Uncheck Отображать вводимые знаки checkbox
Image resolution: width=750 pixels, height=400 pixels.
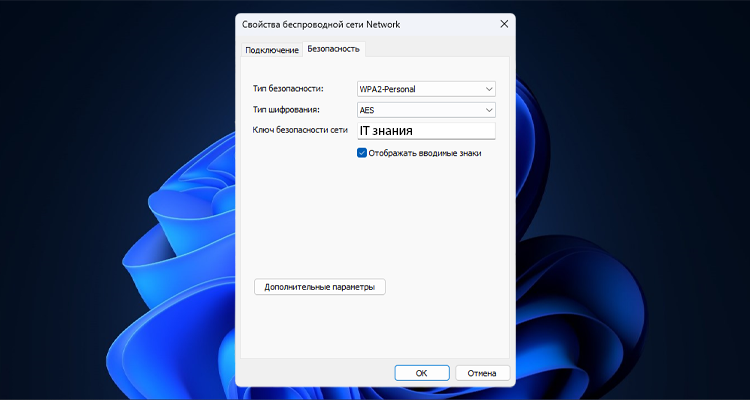362,153
